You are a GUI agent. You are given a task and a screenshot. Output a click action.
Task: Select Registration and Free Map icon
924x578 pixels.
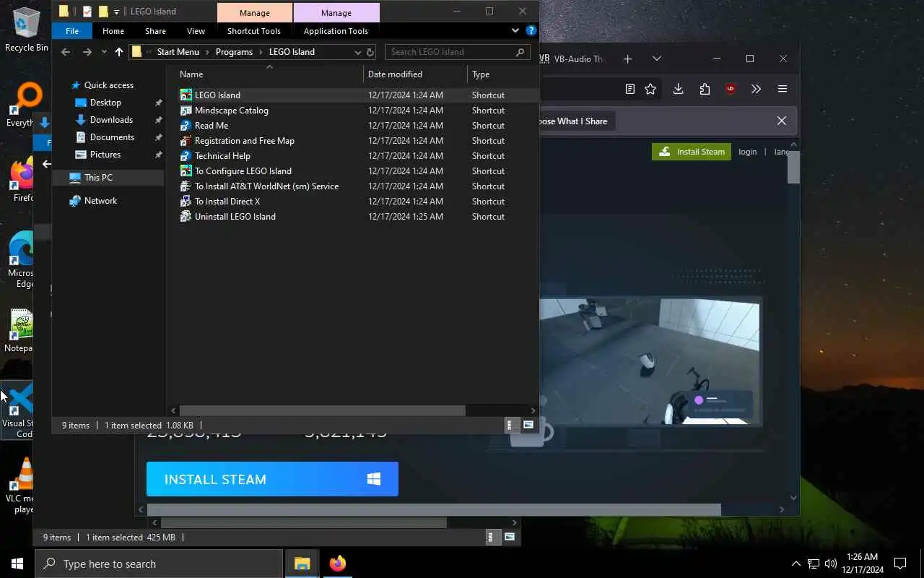186,140
